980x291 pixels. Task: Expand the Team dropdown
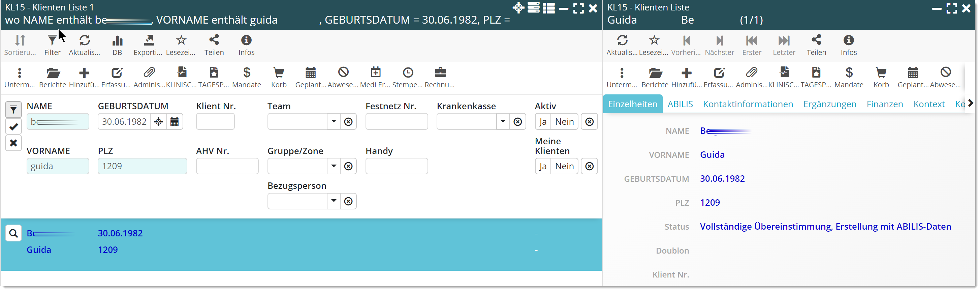point(334,122)
